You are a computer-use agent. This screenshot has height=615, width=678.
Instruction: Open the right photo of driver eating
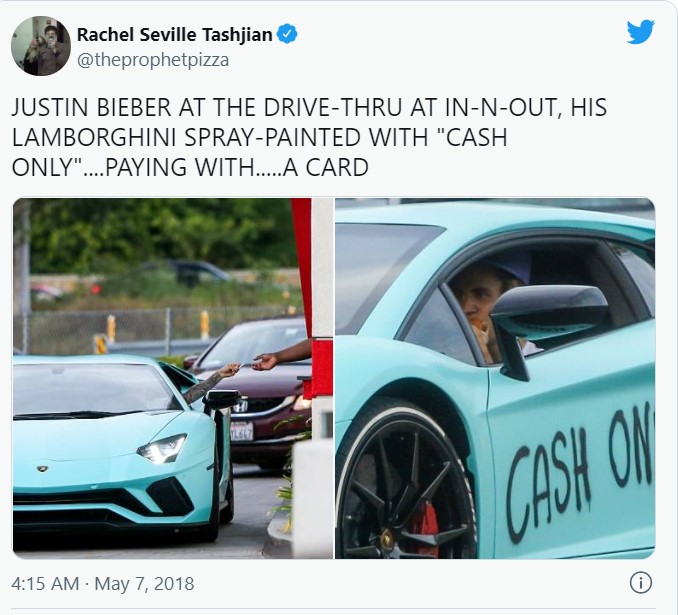495,378
